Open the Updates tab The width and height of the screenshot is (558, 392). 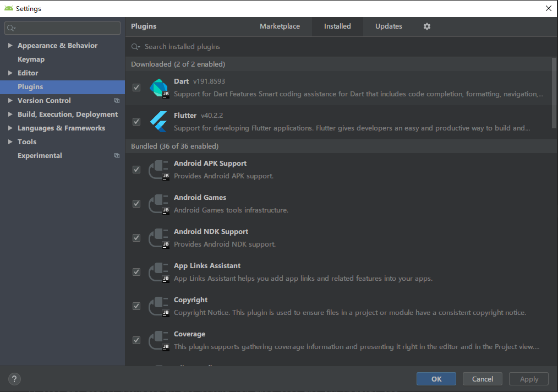pos(389,26)
